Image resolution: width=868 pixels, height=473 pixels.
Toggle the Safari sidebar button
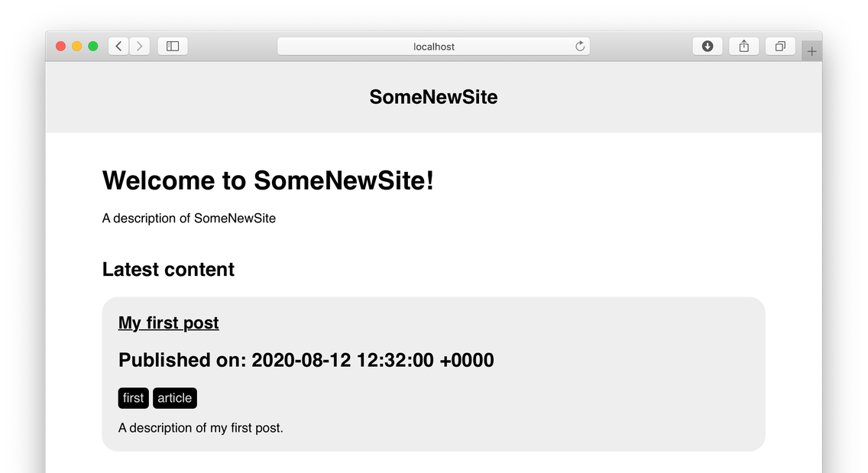(x=173, y=47)
